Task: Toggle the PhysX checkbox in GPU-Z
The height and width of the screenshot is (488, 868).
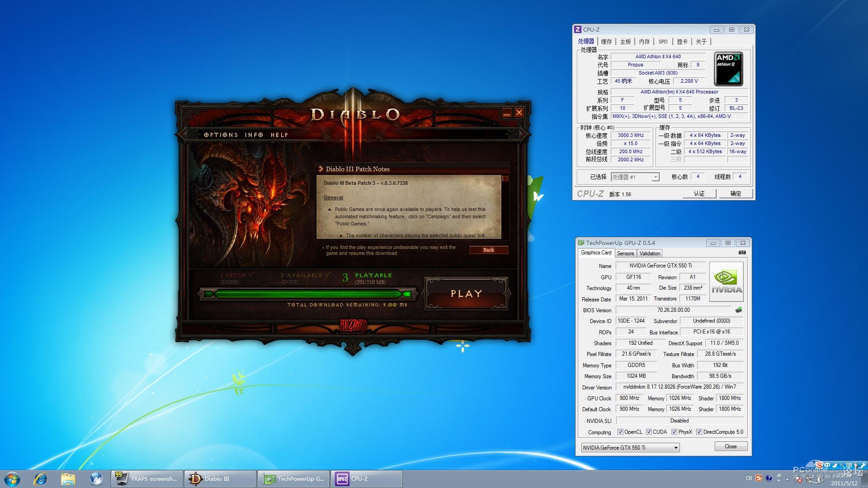Action: click(x=674, y=432)
